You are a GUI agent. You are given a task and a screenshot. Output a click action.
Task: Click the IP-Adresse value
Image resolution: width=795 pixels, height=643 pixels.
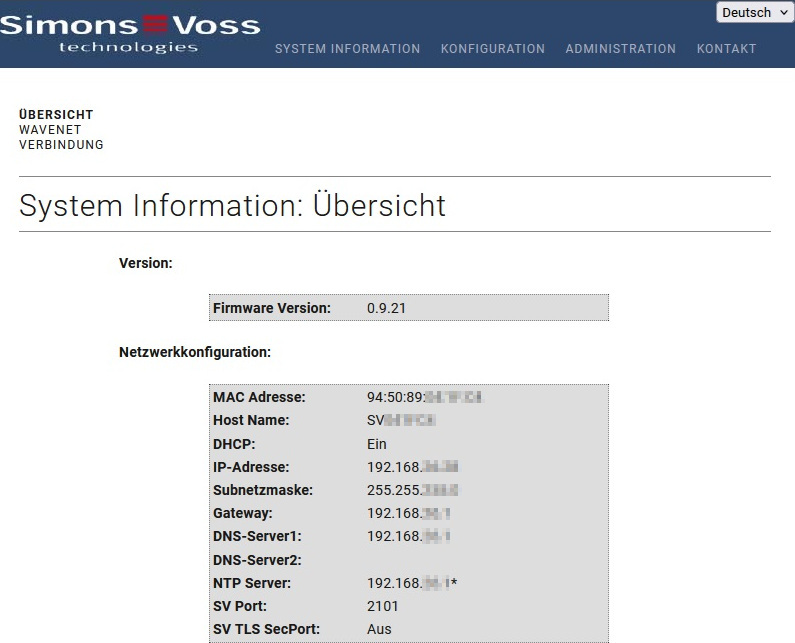tap(412, 467)
